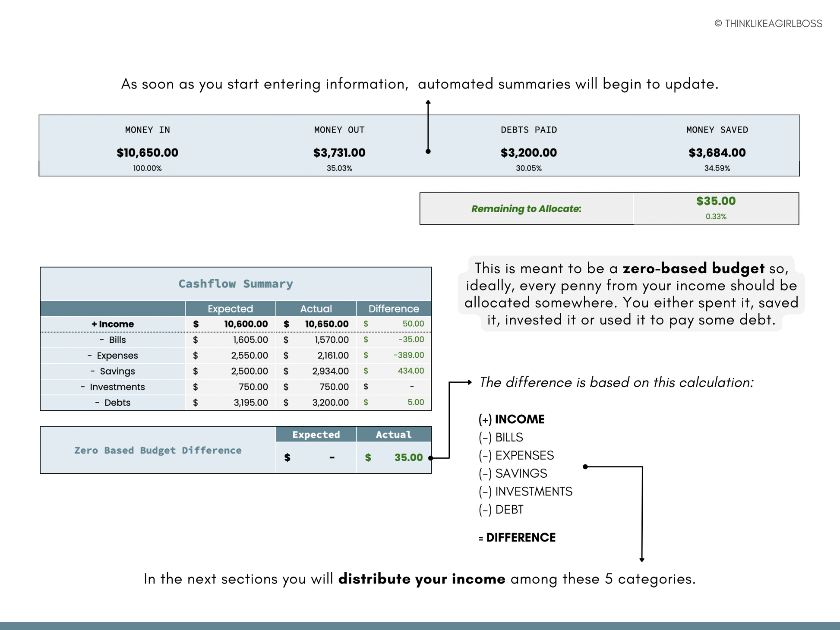Select the green 35.00 actual difference cell

tap(408, 457)
